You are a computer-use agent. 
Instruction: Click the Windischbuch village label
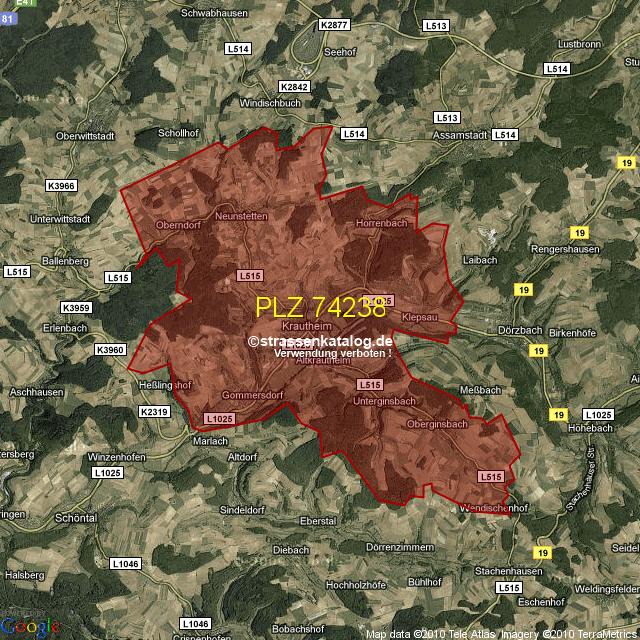click(272, 103)
